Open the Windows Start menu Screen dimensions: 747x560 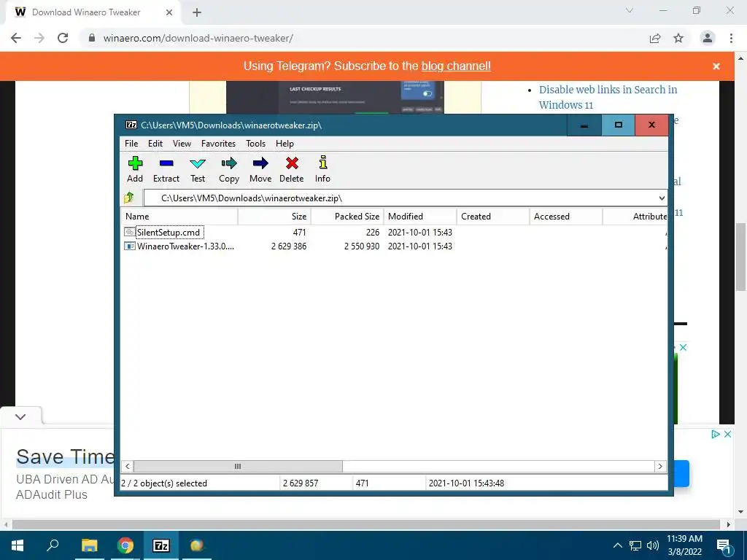18,545
